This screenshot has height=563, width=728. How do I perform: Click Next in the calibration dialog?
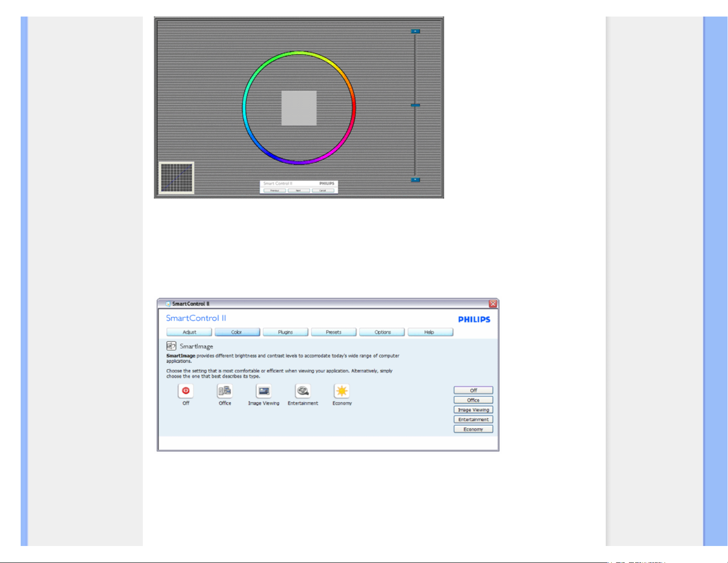point(299,190)
